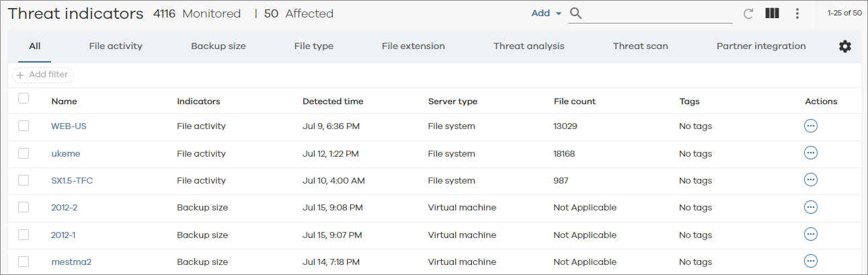Open the actions menu for ukeme
The width and height of the screenshot is (868, 275).
(811, 153)
